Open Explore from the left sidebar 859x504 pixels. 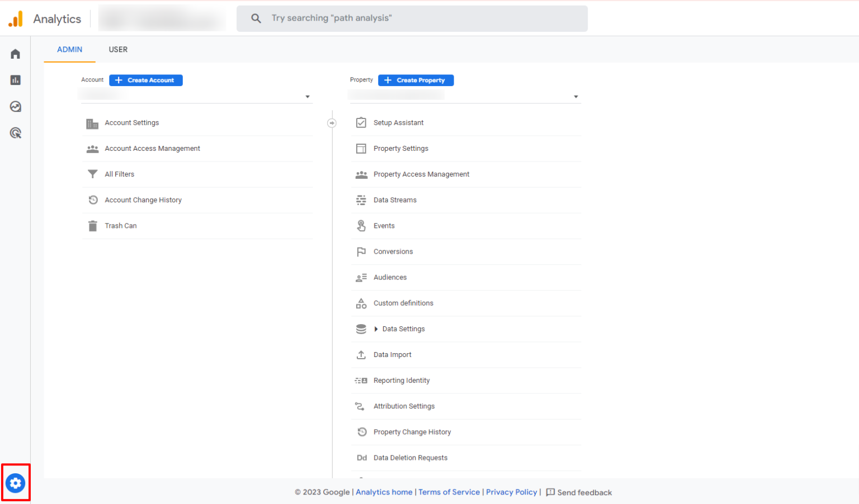click(15, 106)
